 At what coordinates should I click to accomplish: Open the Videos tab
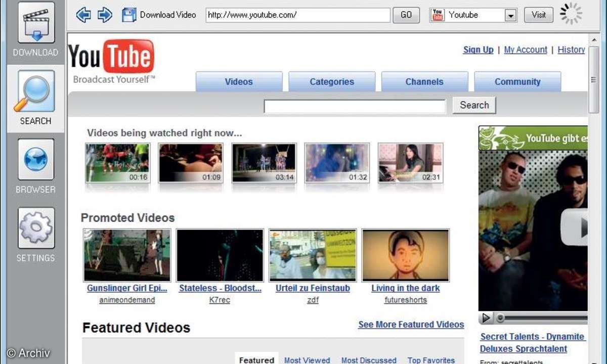click(x=239, y=81)
